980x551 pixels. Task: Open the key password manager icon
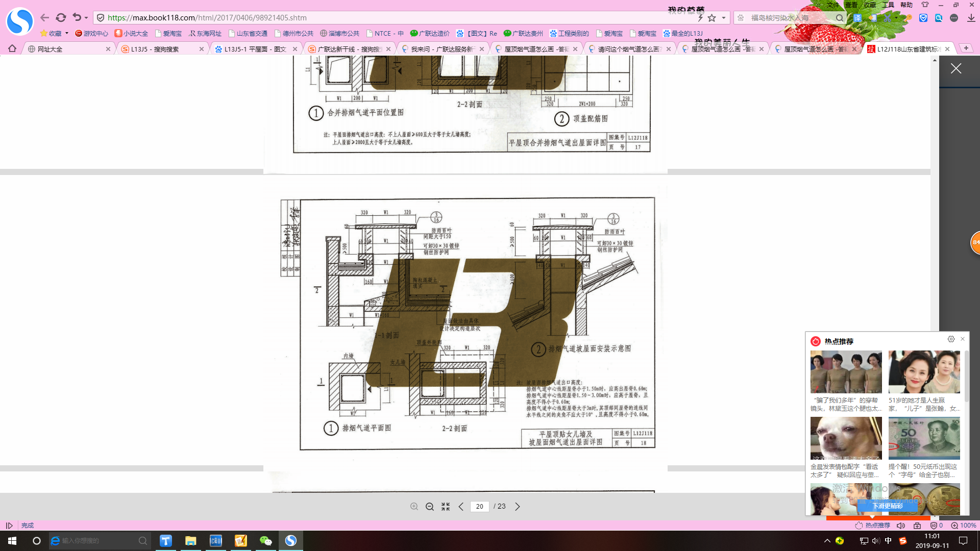click(x=909, y=18)
